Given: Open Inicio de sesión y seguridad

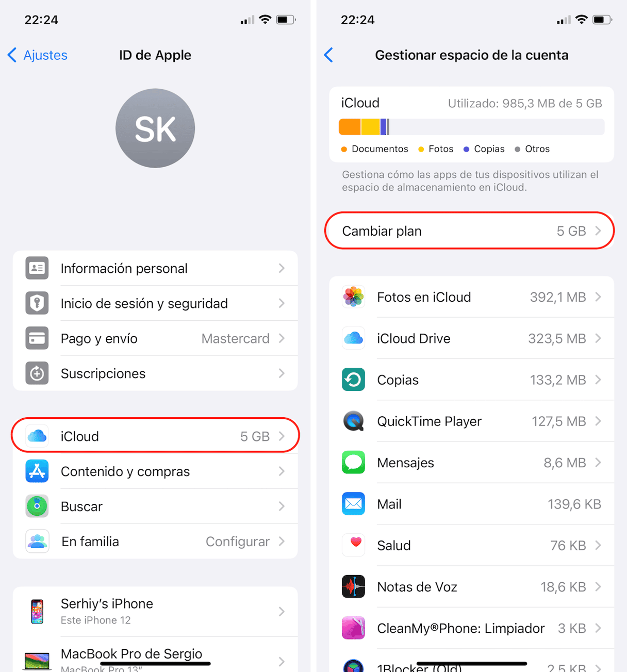Looking at the screenshot, I should coord(155,303).
